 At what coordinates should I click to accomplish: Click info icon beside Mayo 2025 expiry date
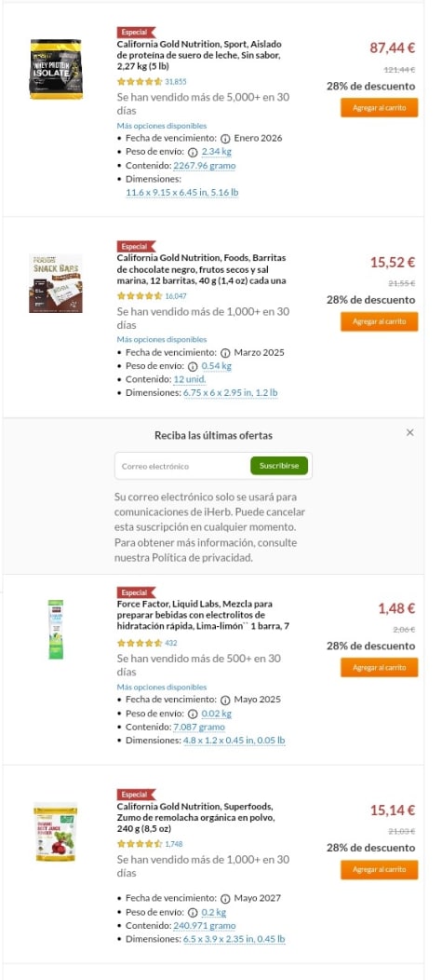(225, 700)
